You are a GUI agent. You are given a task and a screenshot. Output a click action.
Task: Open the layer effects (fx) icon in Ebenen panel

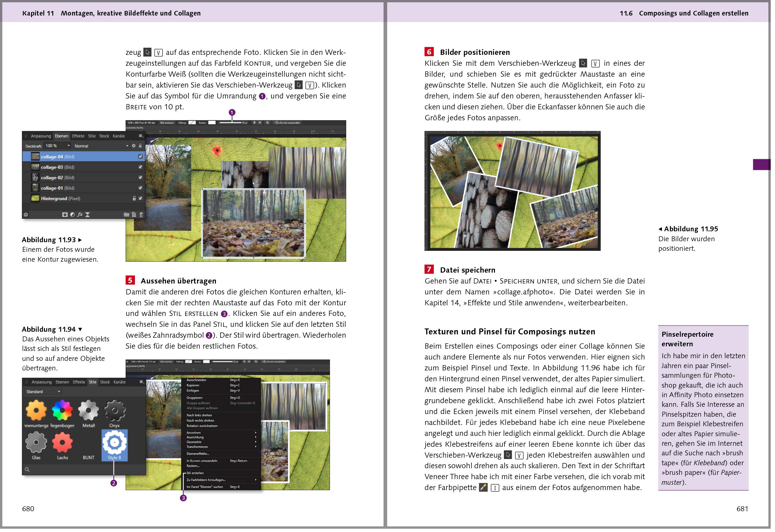[80, 214]
